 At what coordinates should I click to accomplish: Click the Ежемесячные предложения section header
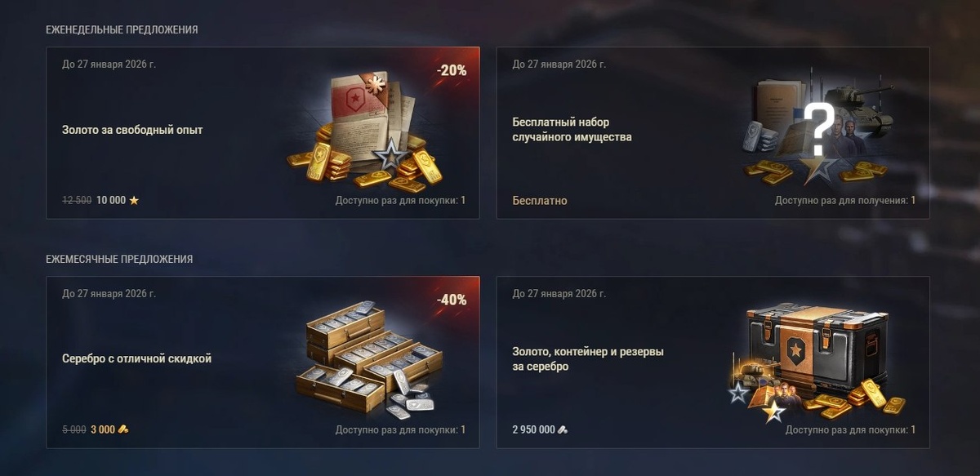(119, 259)
